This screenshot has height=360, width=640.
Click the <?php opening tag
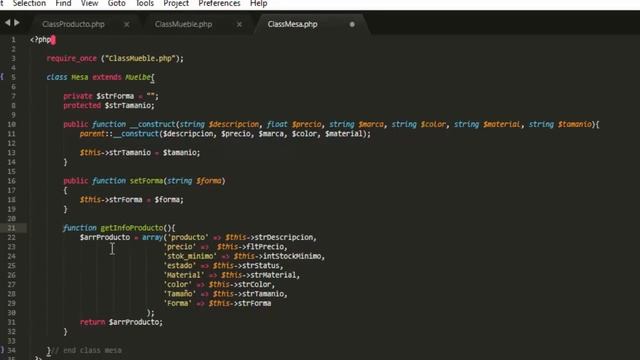point(40,40)
